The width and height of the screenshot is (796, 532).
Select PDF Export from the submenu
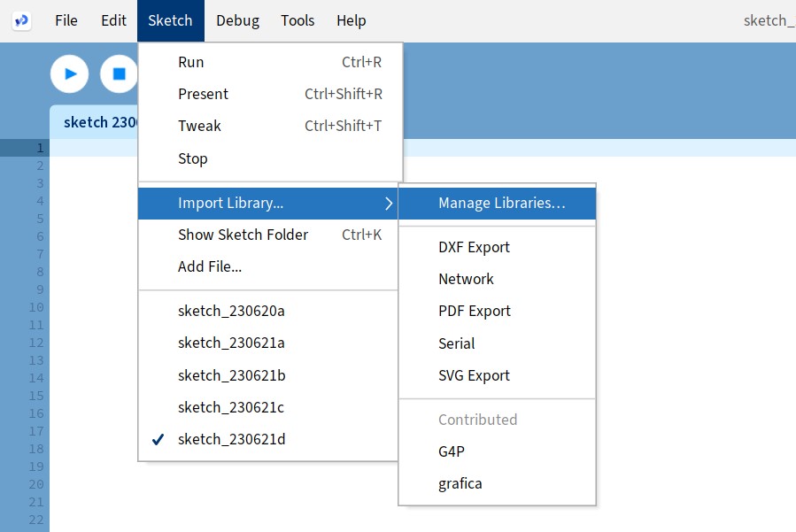click(x=474, y=311)
